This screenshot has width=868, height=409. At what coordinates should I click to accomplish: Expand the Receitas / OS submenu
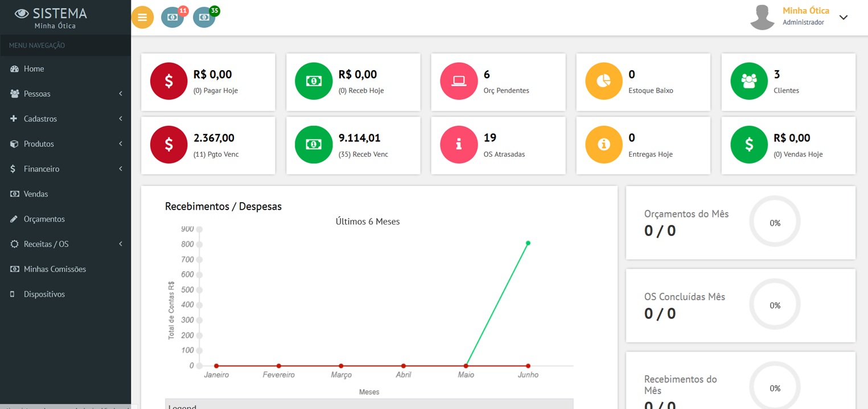pos(65,244)
